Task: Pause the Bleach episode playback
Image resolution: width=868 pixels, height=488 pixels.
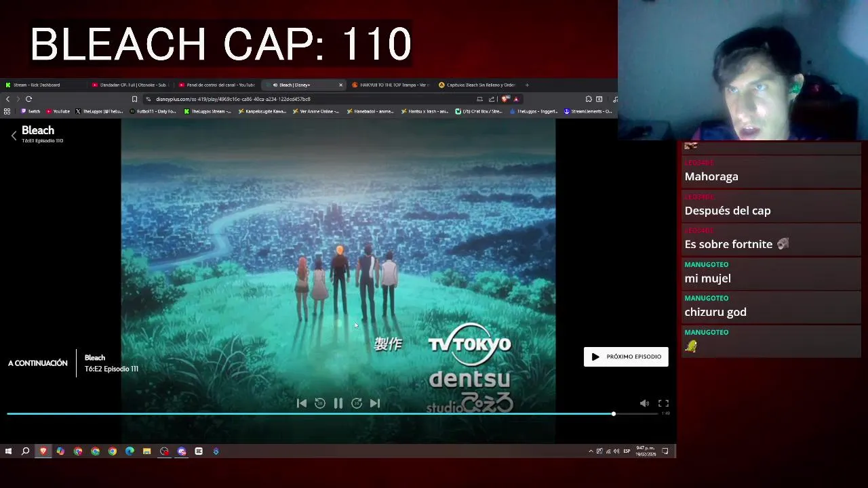Action: (x=338, y=403)
